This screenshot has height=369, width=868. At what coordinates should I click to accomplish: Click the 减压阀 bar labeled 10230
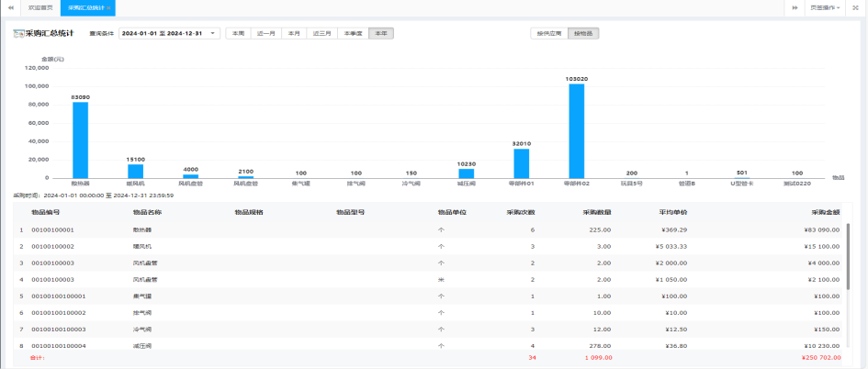pos(466,173)
